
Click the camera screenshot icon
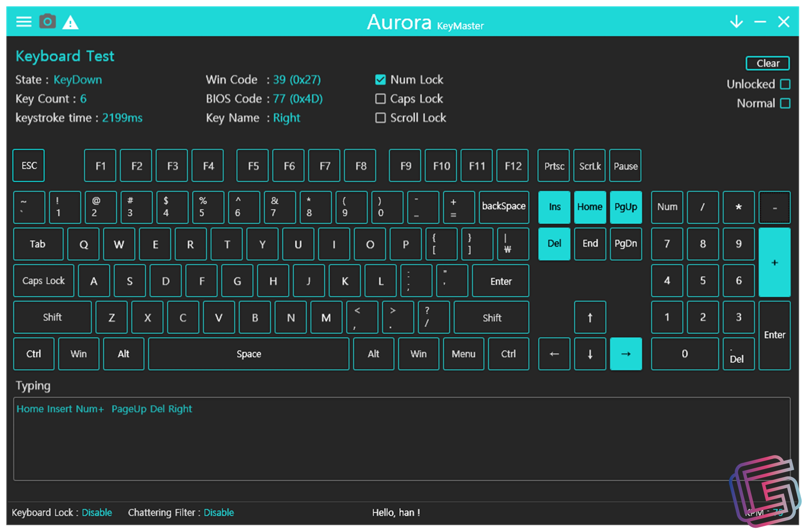(x=48, y=21)
